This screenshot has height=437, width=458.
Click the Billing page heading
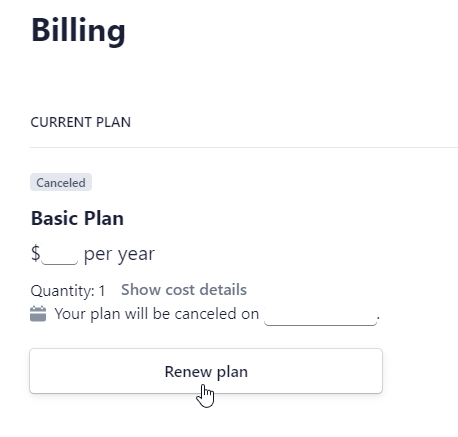78,31
